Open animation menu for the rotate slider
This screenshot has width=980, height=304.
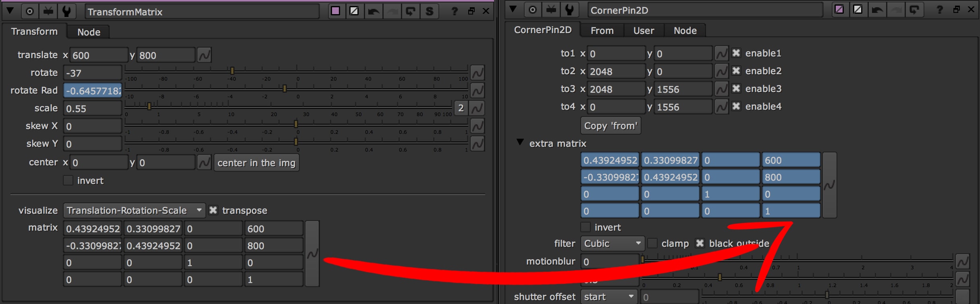coord(477,73)
